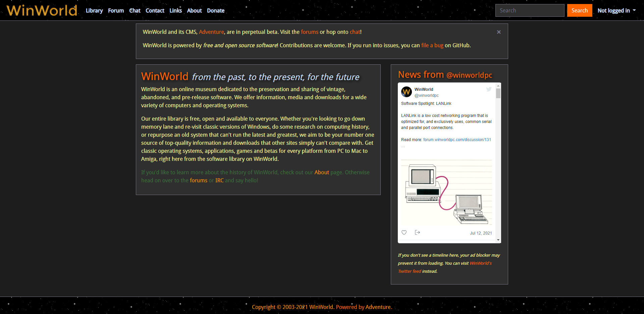Click the Twitter bird icon on the tweet
Viewport: 644px width, 314px height.
(x=489, y=89)
